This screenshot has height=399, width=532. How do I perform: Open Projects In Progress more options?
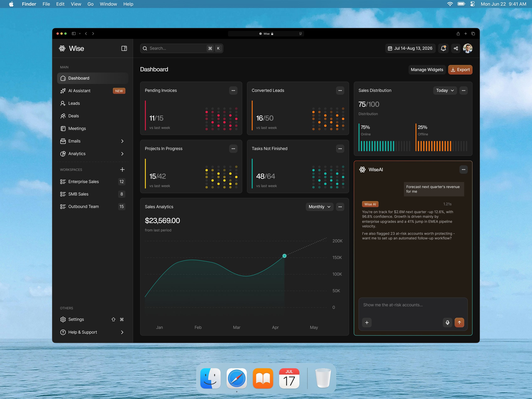(x=233, y=149)
